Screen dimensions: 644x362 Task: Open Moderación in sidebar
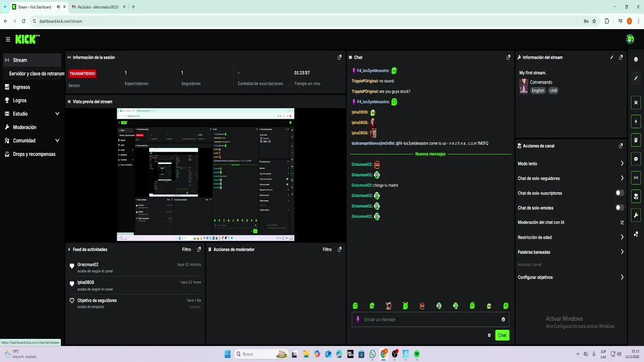[x=32, y=127]
